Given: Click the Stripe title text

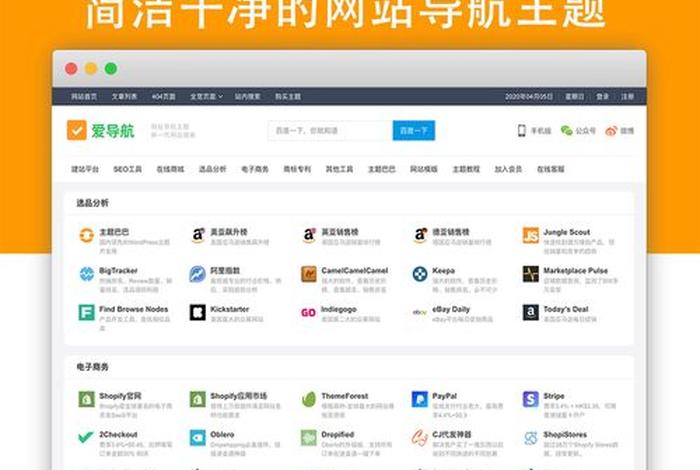Looking at the screenshot, I should click(x=554, y=396).
